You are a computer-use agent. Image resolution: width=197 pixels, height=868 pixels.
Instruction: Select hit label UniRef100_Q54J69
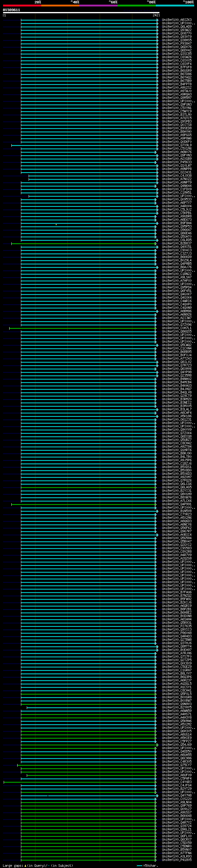177,745
